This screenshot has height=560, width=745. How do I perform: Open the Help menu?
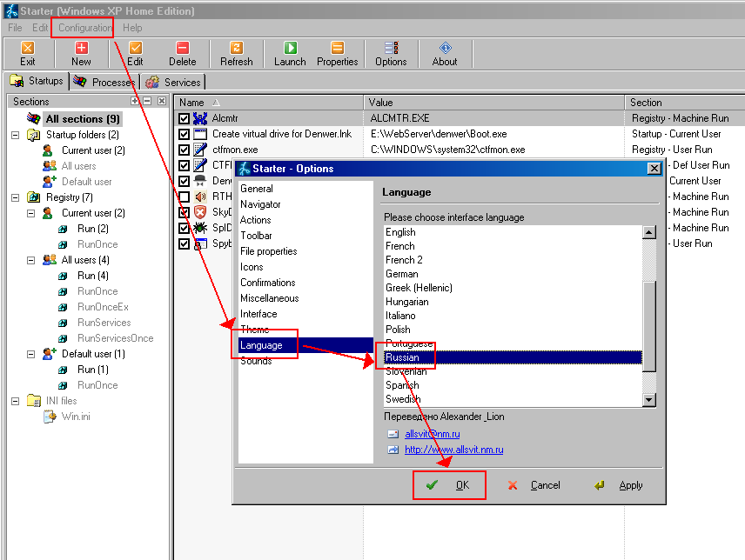(132, 28)
